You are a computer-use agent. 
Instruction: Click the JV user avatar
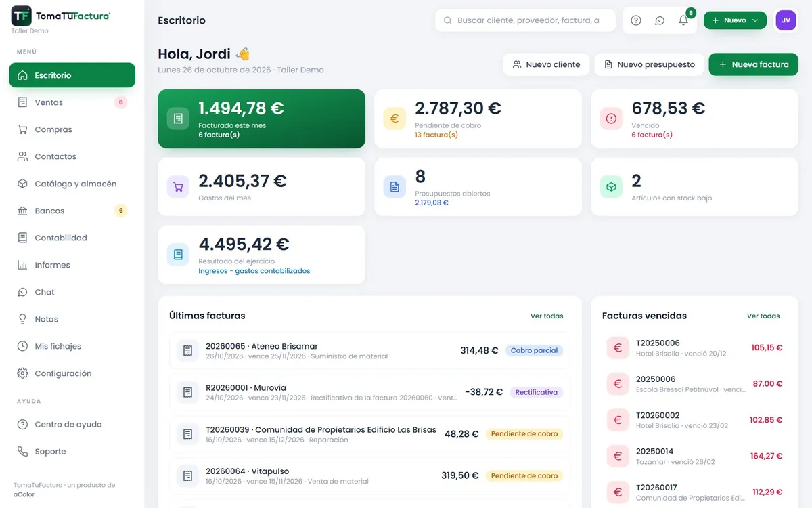point(786,20)
